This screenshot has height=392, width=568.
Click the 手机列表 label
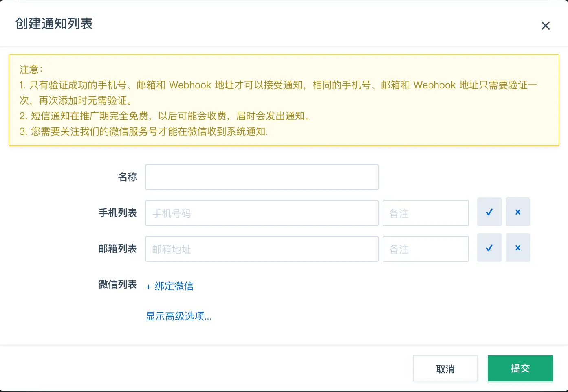point(117,213)
